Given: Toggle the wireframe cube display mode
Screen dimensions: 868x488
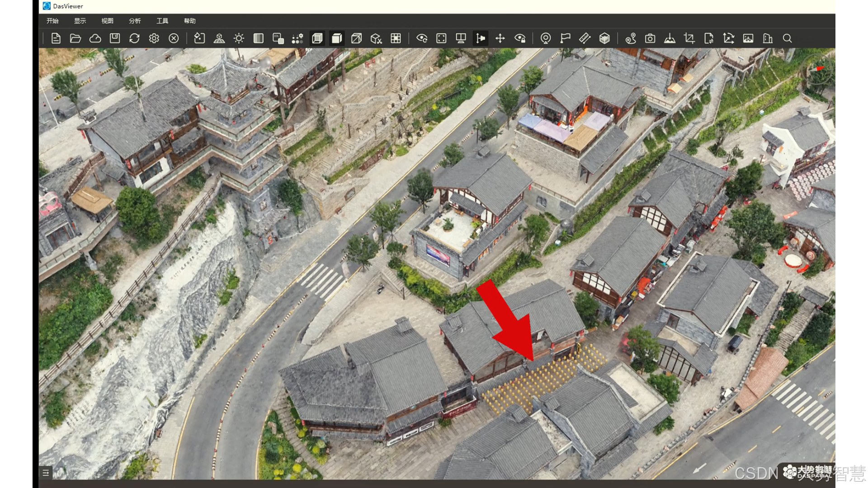Looking at the screenshot, I should (x=356, y=38).
